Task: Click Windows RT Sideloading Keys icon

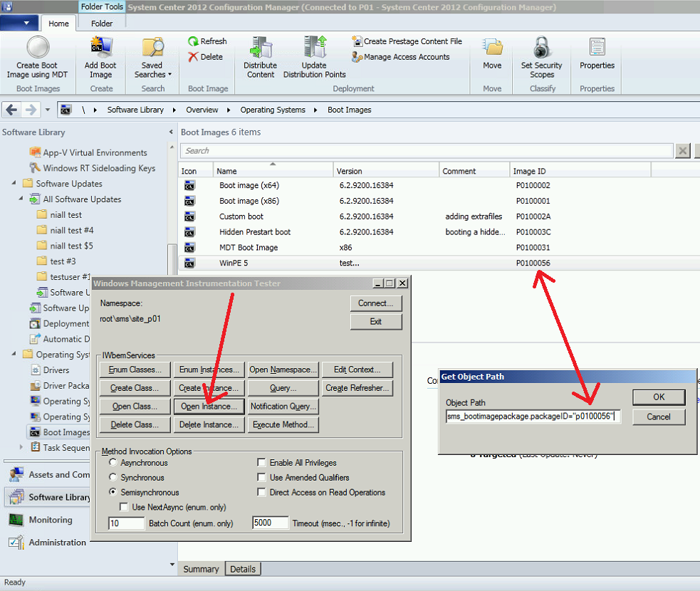Action: pos(35,168)
